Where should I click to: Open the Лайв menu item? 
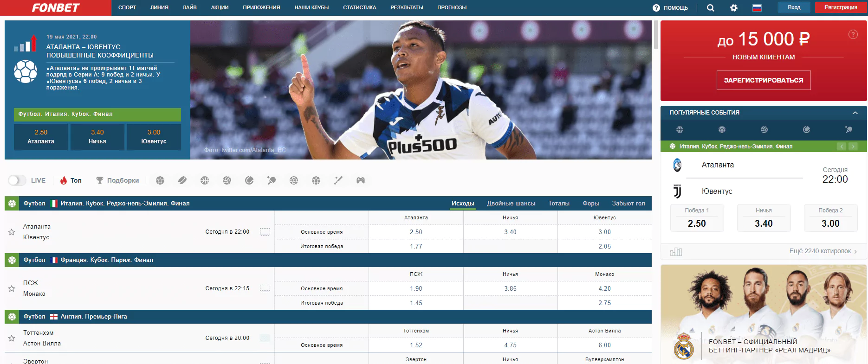tap(189, 7)
